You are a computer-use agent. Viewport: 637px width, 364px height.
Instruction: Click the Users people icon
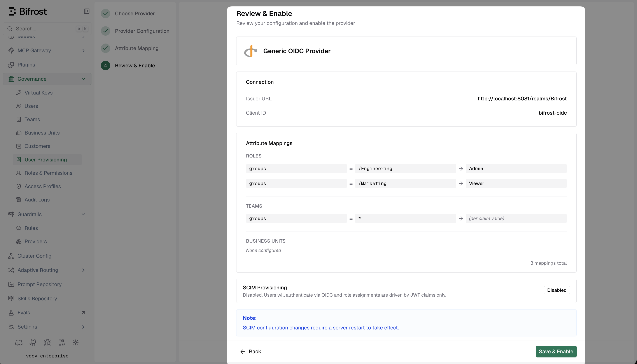(x=19, y=106)
